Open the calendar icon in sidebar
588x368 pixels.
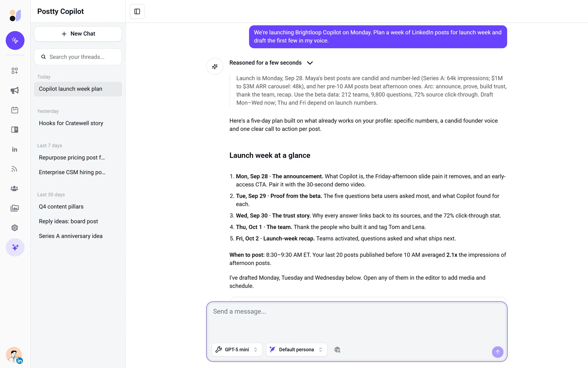click(x=15, y=110)
